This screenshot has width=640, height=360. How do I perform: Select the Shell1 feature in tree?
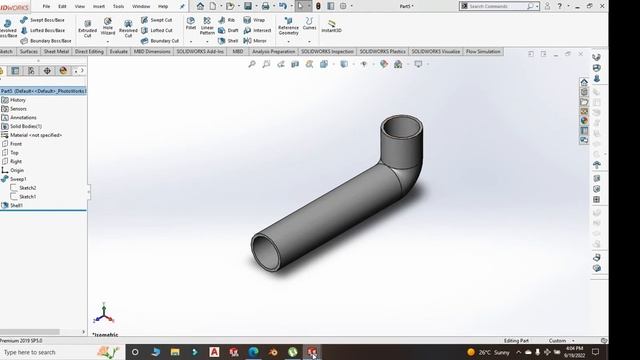(x=16, y=205)
